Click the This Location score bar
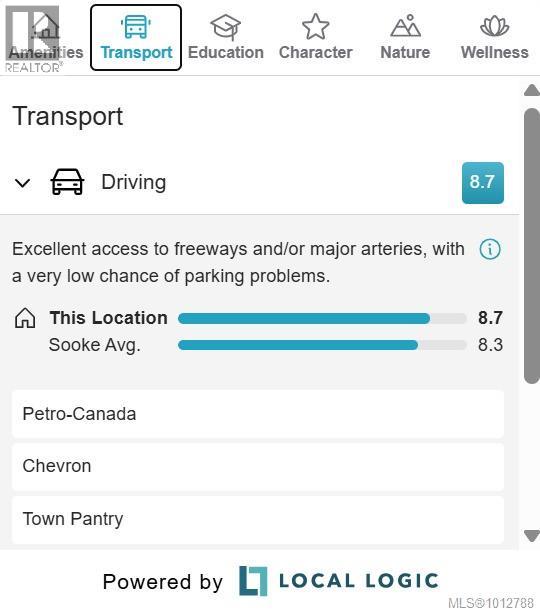Image resolution: width=540 pixels, height=611 pixels. pos(322,318)
